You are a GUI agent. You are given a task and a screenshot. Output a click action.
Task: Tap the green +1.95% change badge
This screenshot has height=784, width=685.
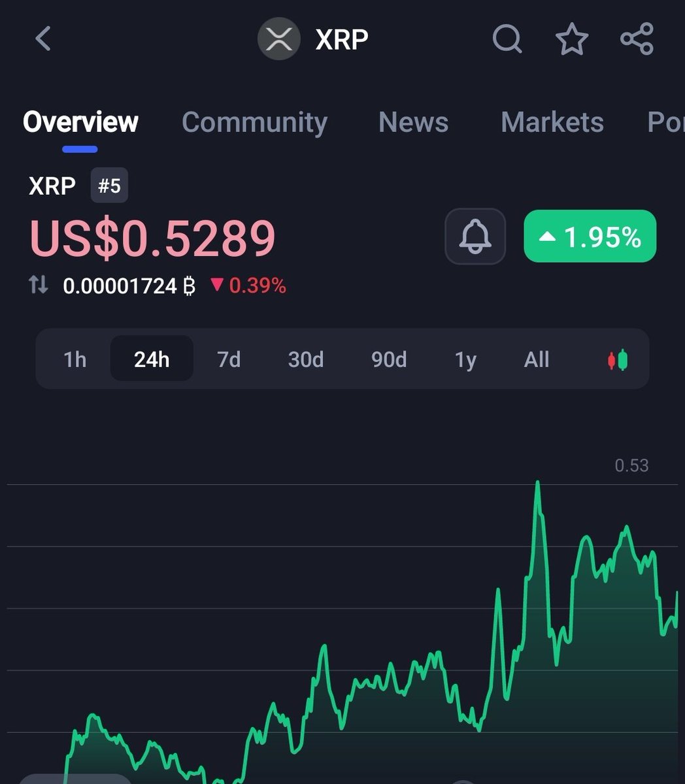590,237
